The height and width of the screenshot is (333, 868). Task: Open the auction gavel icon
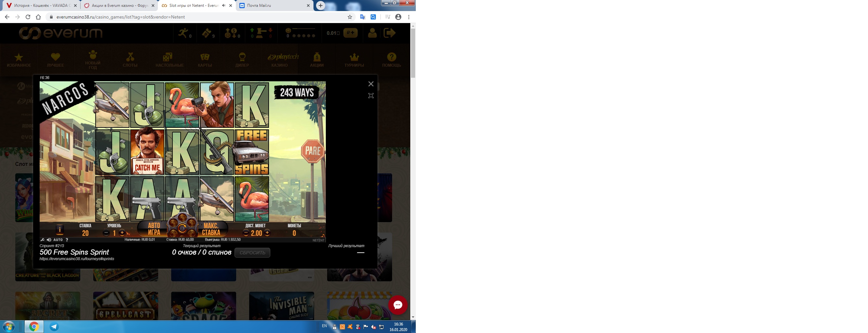click(261, 33)
